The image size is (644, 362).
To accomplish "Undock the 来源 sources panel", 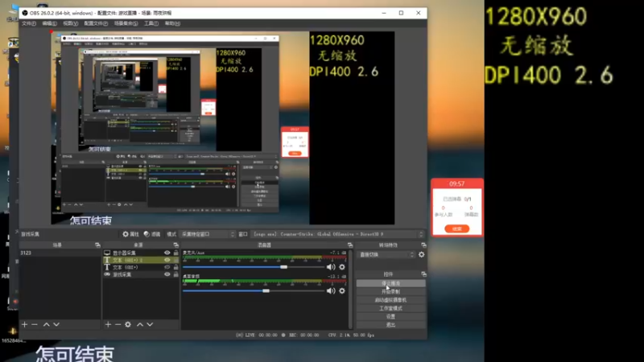I will [175, 245].
